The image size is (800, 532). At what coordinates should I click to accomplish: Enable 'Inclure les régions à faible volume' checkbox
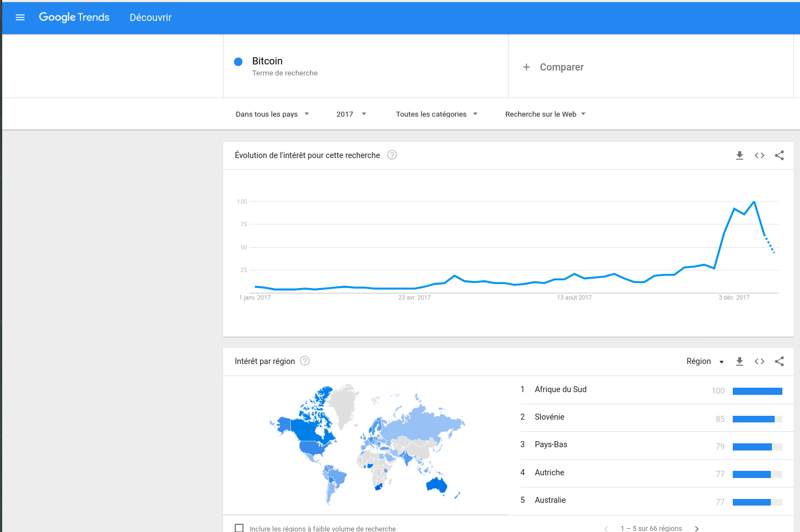coord(239,528)
